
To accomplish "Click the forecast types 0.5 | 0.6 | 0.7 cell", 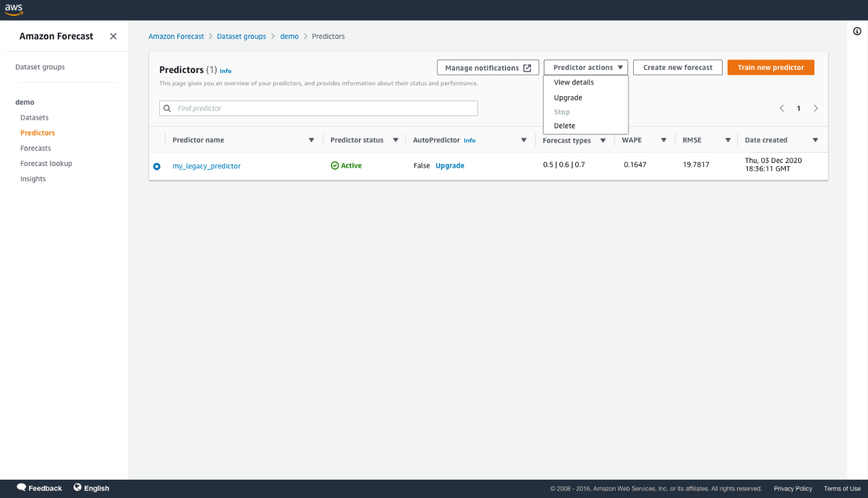I will [x=564, y=165].
